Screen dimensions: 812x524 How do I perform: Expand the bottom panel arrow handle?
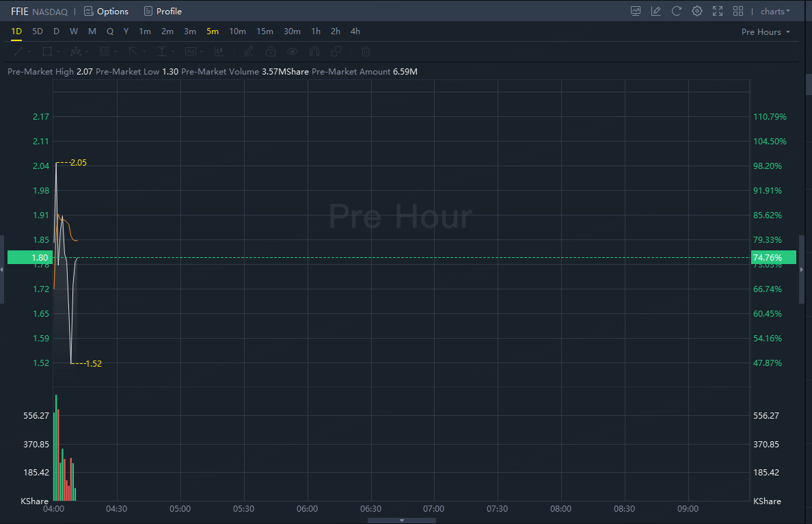[x=402, y=521]
